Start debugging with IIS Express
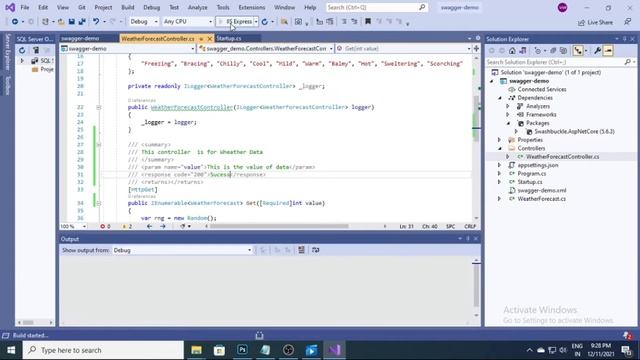 (x=235, y=22)
